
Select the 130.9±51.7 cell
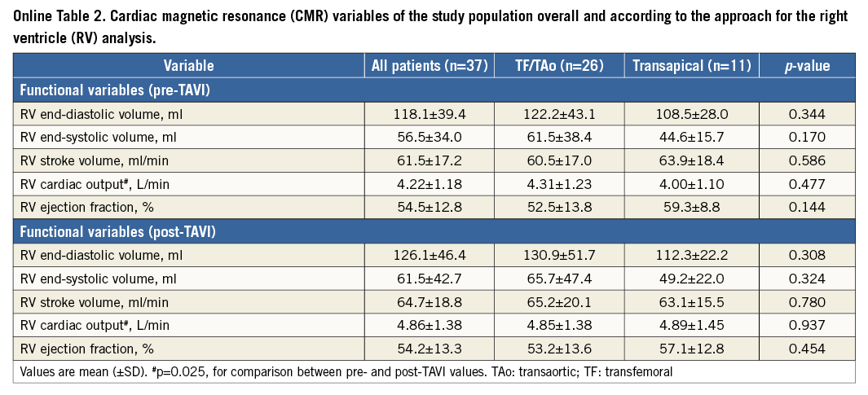[560, 257]
